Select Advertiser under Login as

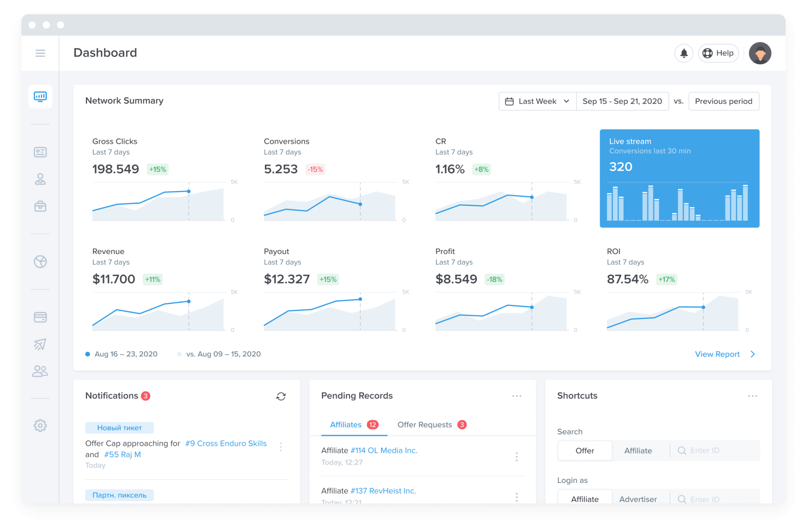tap(638, 499)
